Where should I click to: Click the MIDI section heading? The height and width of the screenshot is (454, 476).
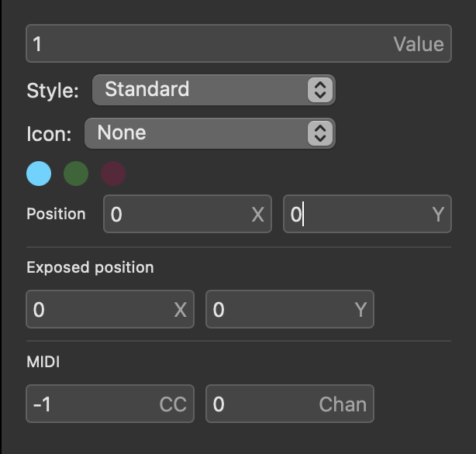tap(43, 362)
